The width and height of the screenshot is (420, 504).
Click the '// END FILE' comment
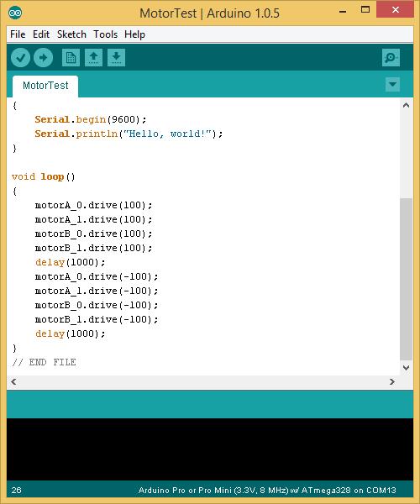pyautogui.click(x=44, y=362)
